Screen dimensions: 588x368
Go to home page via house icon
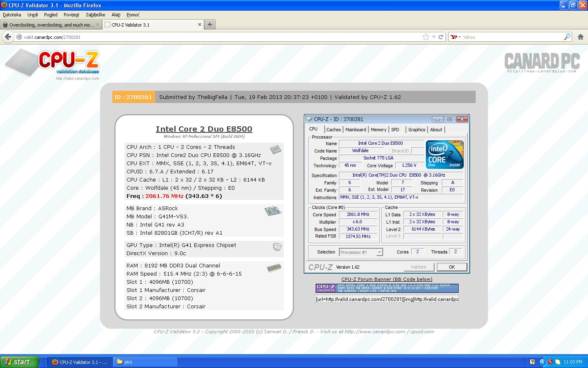(580, 37)
